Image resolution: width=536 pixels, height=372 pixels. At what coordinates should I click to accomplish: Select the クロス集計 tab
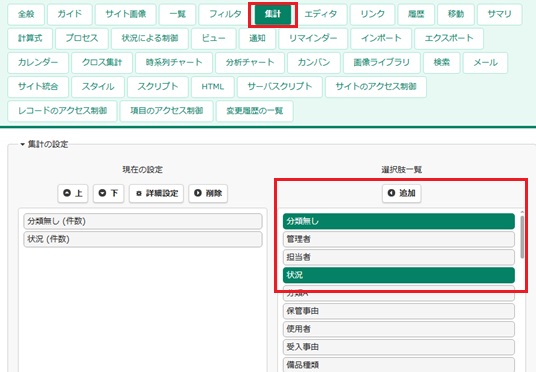(102, 63)
